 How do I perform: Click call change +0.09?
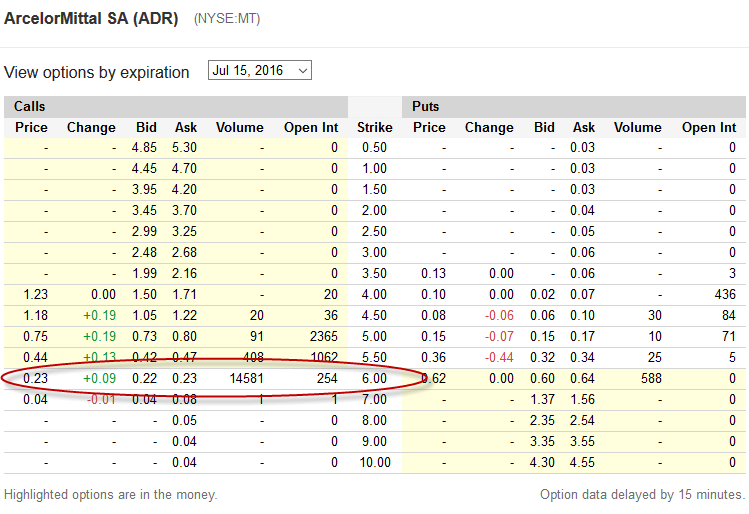pyautogui.click(x=99, y=379)
